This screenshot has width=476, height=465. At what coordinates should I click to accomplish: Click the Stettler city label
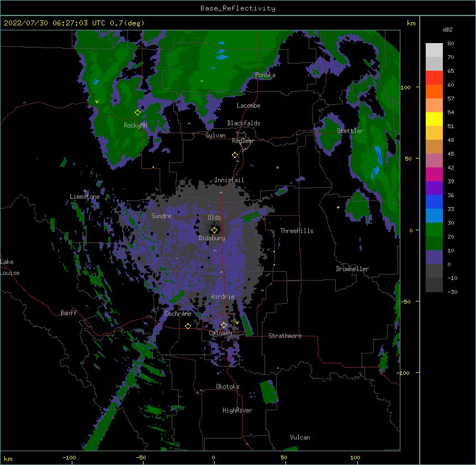(350, 131)
